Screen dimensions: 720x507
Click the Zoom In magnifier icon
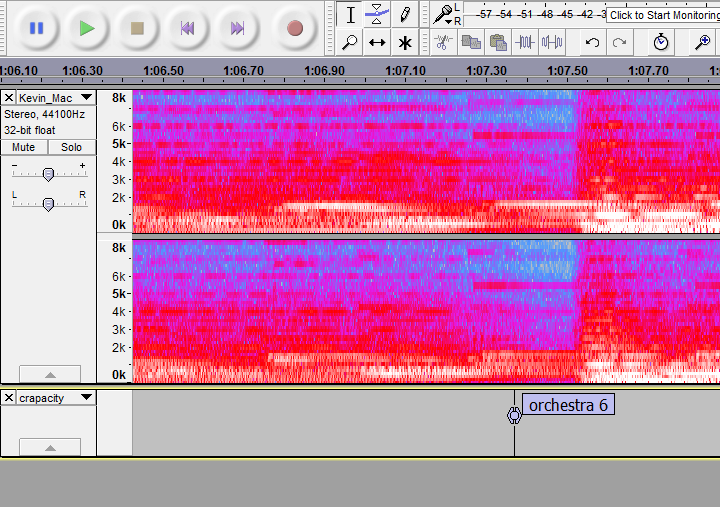point(702,43)
